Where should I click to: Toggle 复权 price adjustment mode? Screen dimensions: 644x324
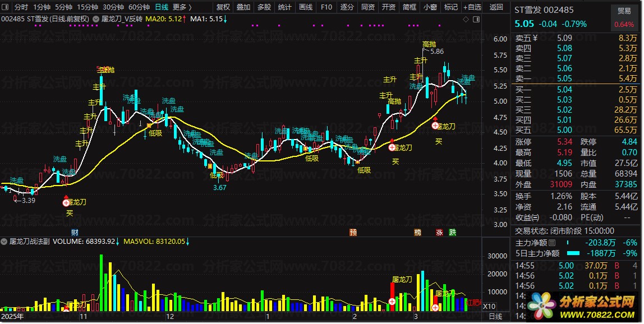coord(223,7)
